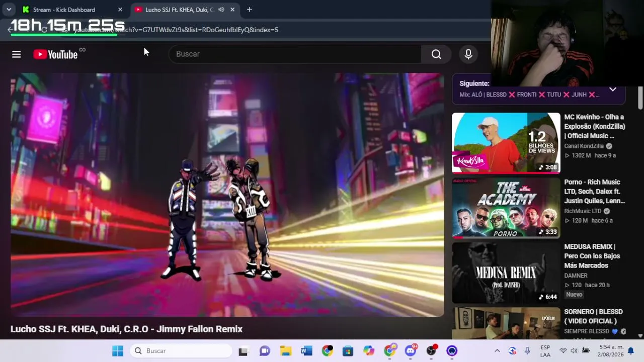This screenshot has height=362, width=644.
Task: Click the magnifier search button on YouTube
Action: point(436,54)
